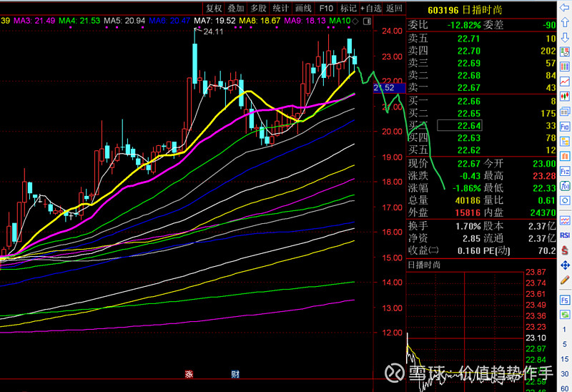
Task: Click the MA3: 21.49 label
Action: 34,21
